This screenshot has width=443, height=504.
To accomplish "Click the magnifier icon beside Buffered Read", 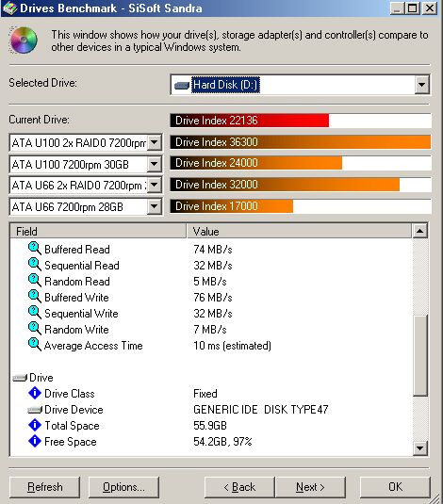I will pos(35,249).
